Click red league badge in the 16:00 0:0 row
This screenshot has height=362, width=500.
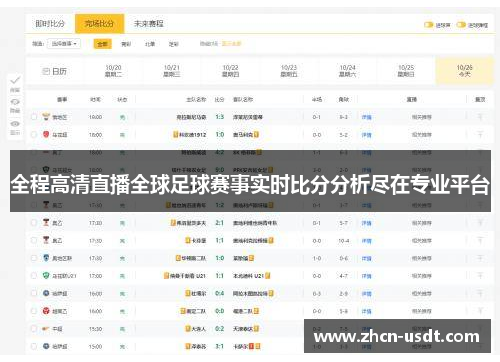[x=46, y=311]
